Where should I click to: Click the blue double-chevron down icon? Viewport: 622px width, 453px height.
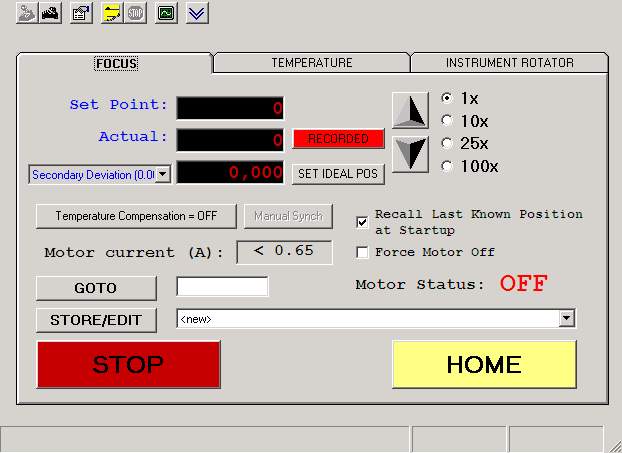coord(197,13)
